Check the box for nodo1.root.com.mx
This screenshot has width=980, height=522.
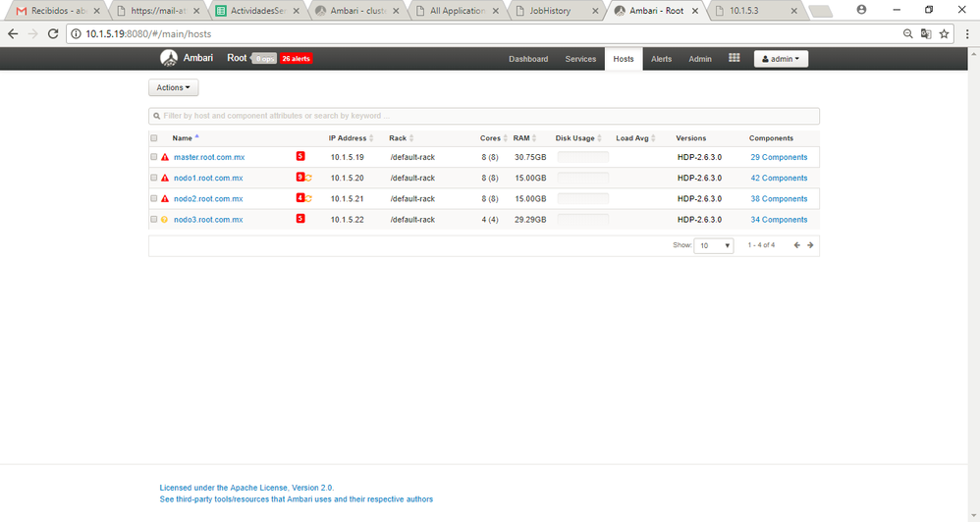click(x=154, y=178)
